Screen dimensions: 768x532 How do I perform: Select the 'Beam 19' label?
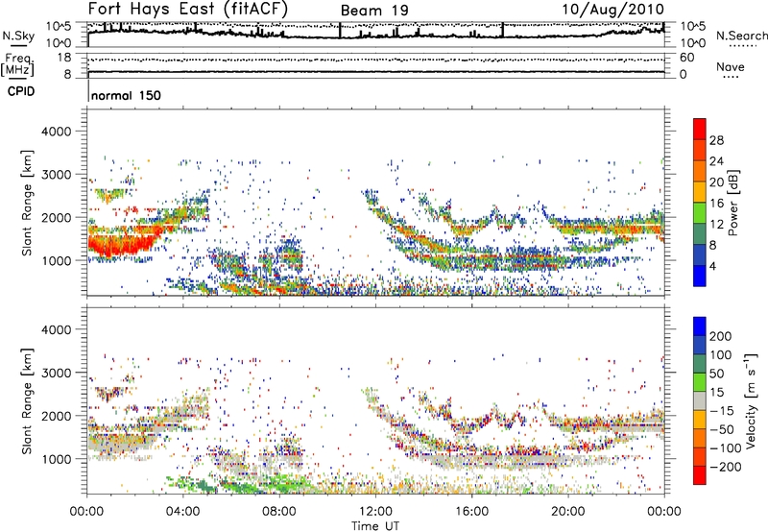pos(374,11)
